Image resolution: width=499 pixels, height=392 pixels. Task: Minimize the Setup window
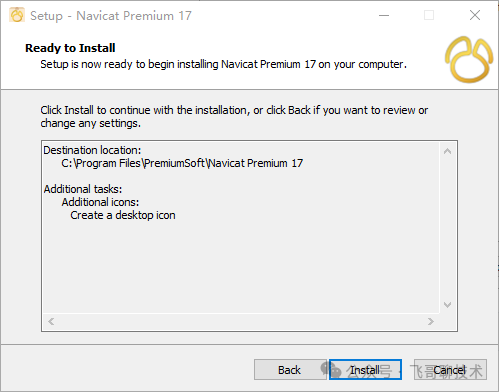[x=384, y=15]
